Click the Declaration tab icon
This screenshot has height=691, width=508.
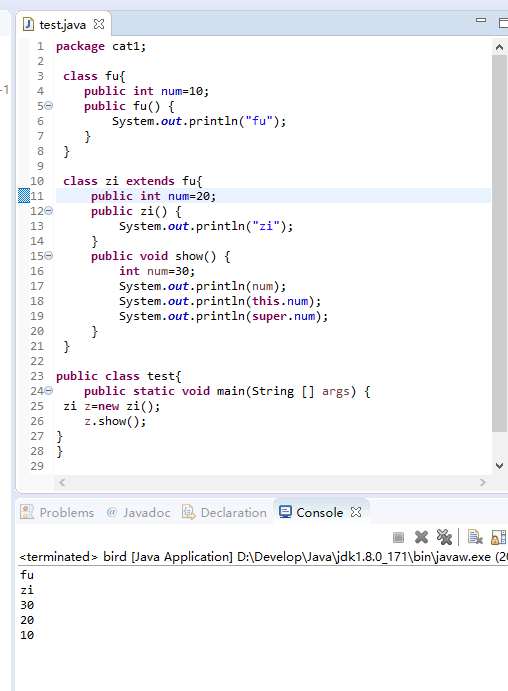[x=189, y=512]
